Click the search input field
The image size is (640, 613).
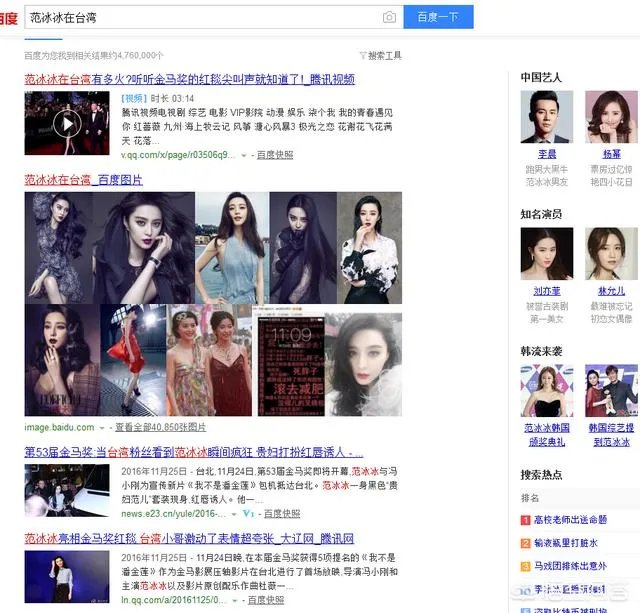(200, 17)
